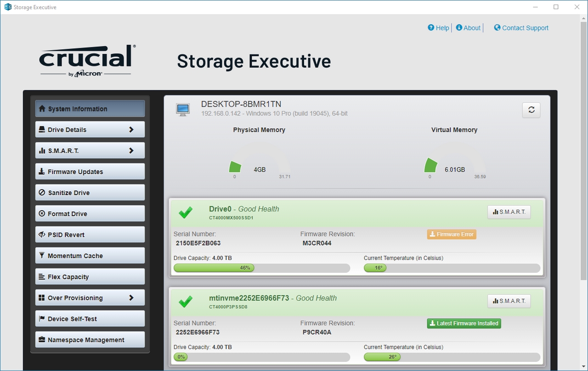The width and height of the screenshot is (588, 371).
Task: Click the Help question mark icon
Action: pyautogui.click(x=431, y=28)
